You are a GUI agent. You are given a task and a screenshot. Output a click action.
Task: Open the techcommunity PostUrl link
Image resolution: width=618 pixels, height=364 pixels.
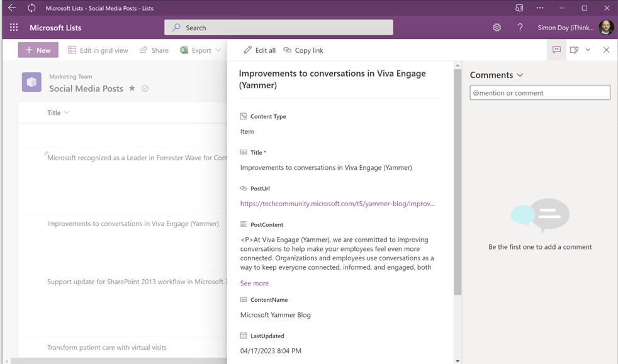337,204
